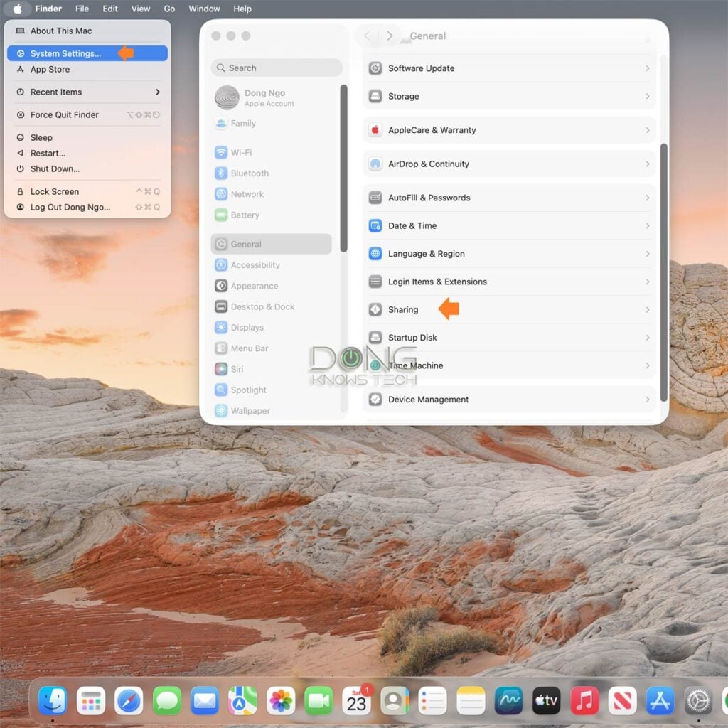The height and width of the screenshot is (728, 728).
Task: Launch Safari from the Dock
Action: [x=129, y=700]
